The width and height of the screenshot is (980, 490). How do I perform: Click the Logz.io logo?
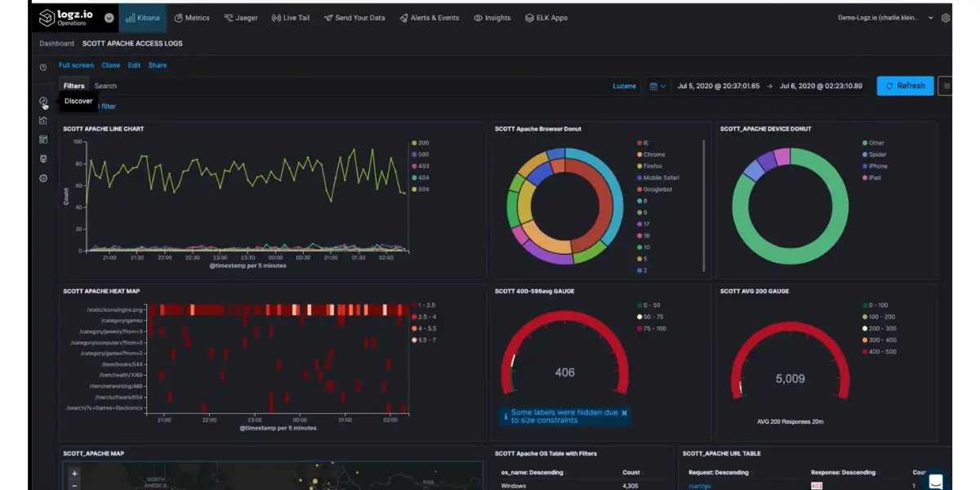68,17
